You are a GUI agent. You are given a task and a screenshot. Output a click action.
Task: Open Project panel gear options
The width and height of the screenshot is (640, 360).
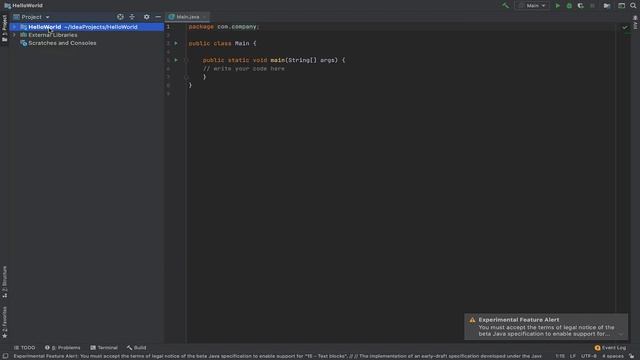pyautogui.click(x=147, y=17)
